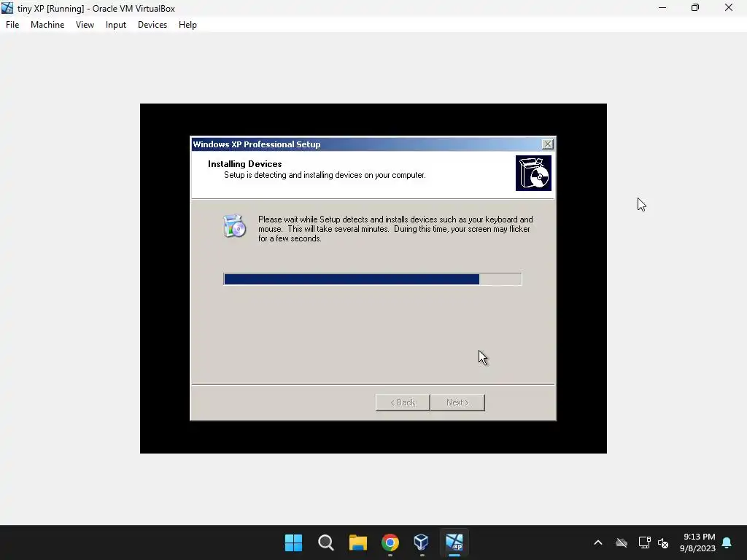The height and width of the screenshot is (560, 747).
Task: Click the Installing Devices progress bar
Action: [373, 279]
